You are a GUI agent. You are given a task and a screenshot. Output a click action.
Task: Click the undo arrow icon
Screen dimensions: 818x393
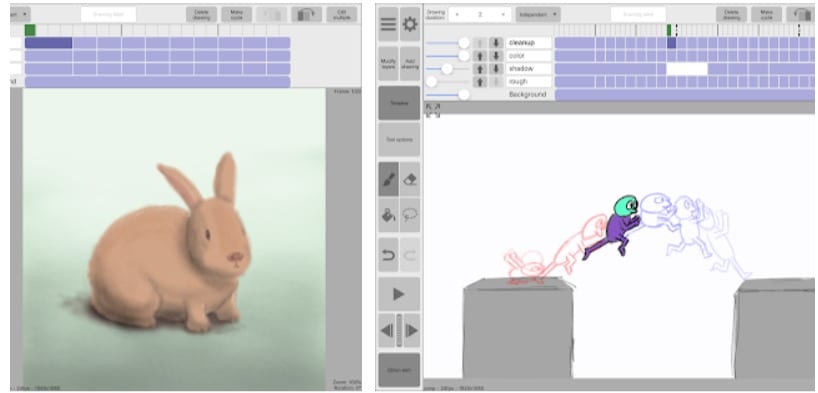389,255
